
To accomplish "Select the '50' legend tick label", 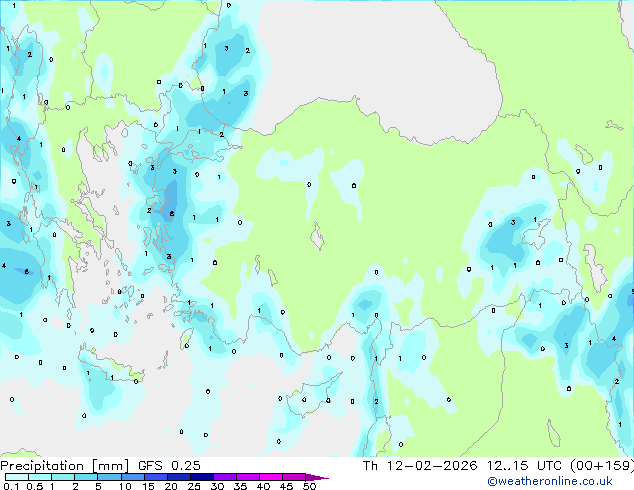I will click(309, 486).
